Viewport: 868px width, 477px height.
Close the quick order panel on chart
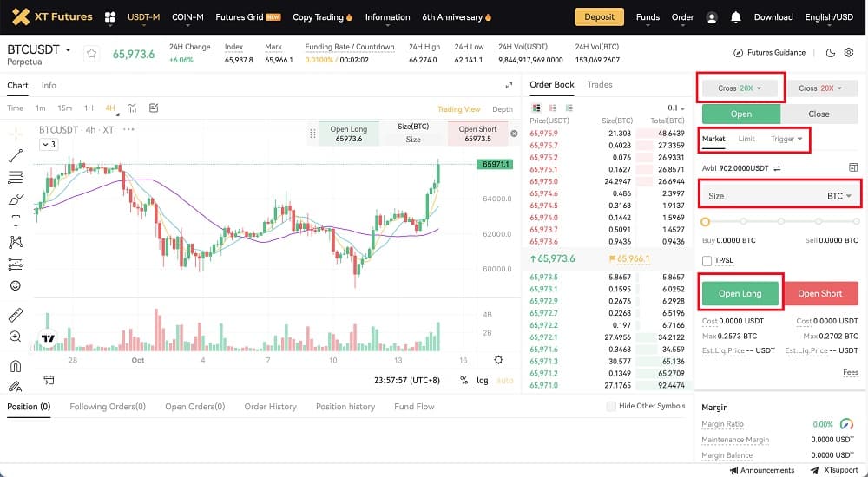tap(514, 134)
